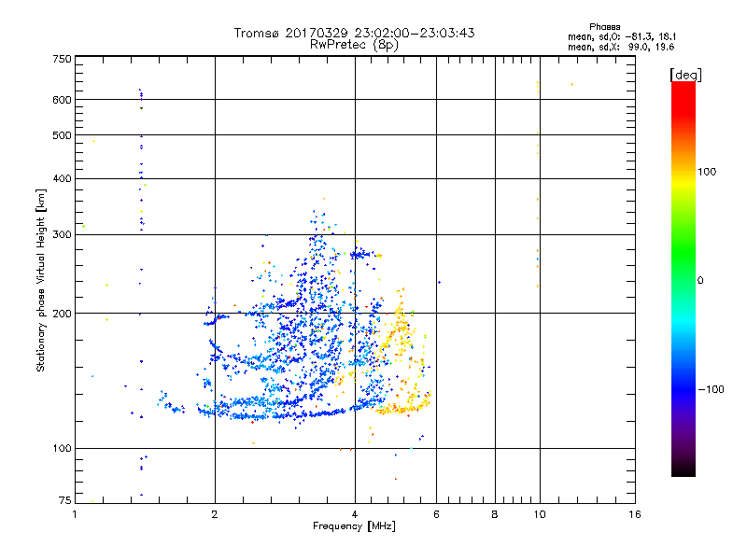Click the x-axis tick label '2'
Viewport: 747px width, 560px height.
point(215,514)
